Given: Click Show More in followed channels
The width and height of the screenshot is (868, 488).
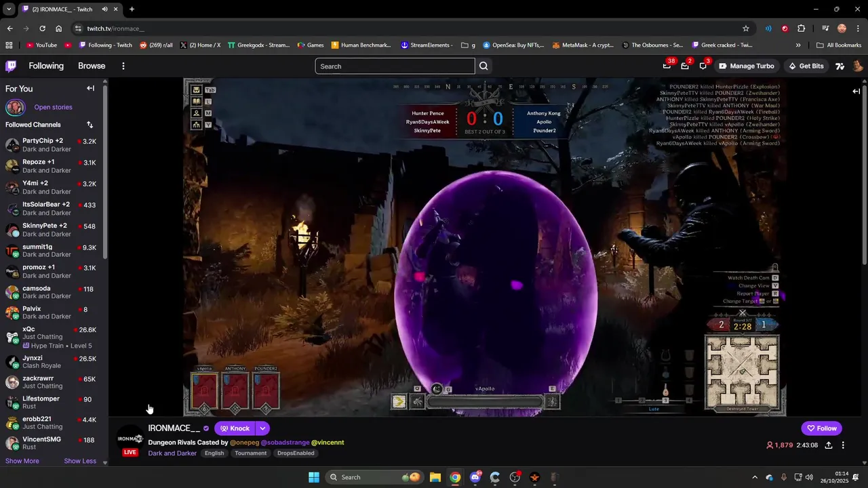Looking at the screenshot, I should click(22, 461).
